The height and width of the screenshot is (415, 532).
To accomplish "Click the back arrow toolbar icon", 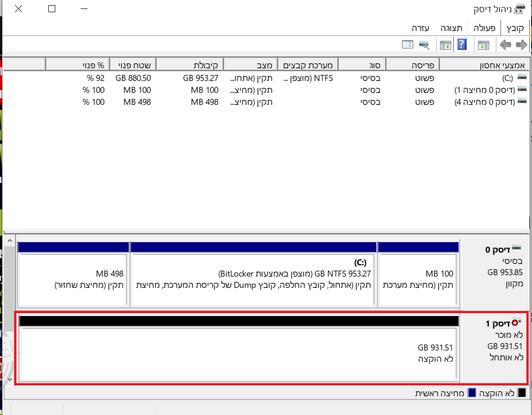I will (x=505, y=45).
